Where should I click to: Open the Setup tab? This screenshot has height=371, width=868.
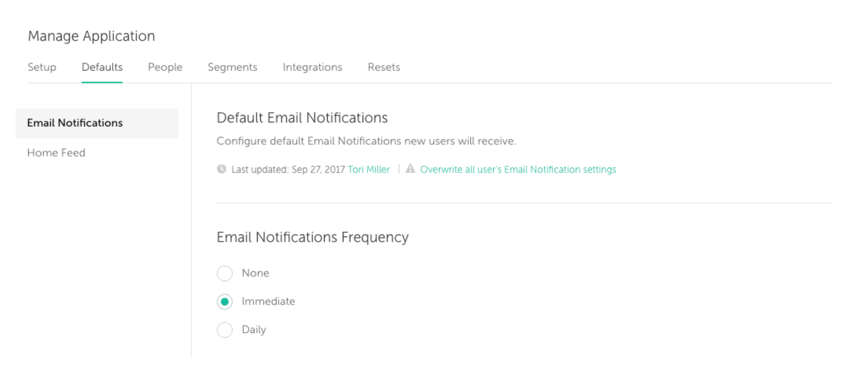(x=42, y=67)
